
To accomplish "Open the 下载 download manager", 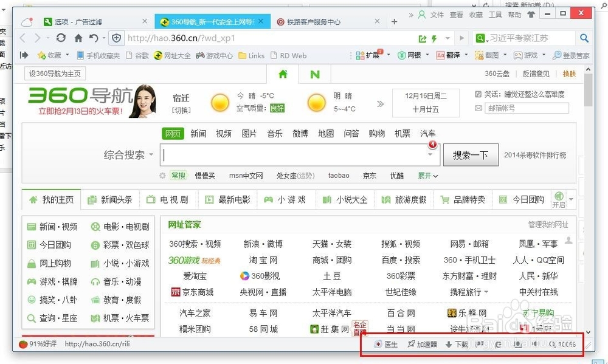I will pyautogui.click(x=457, y=344).
